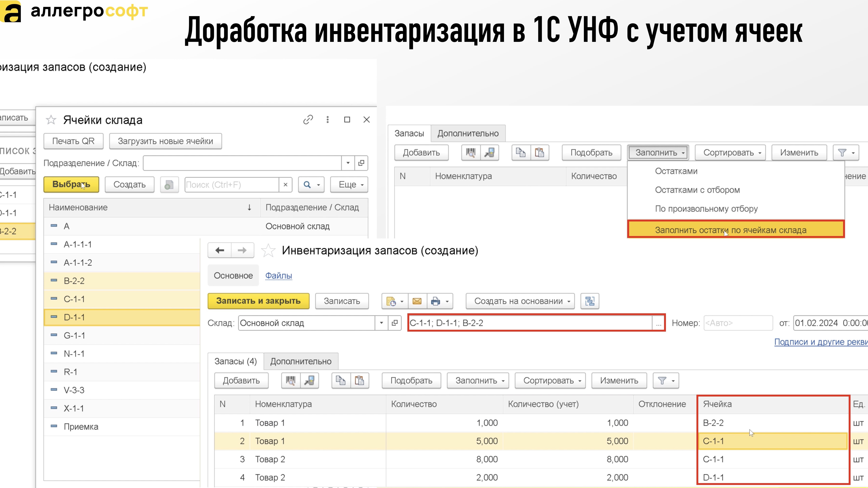The width and height of the screenshot is (868, 488).
Task: Click the Печать QR button
Action: click(73, 141)
